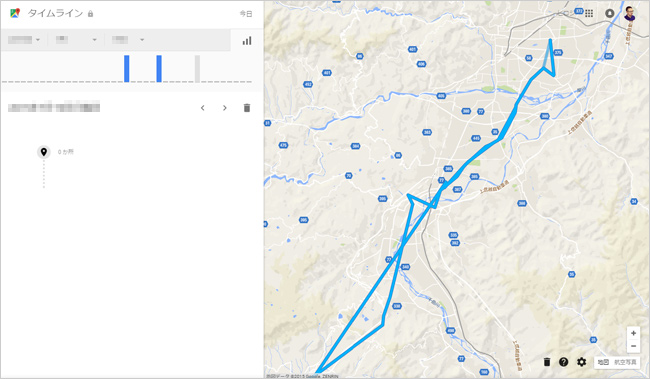
Task: Open the bar chart activity view icon
Action: [x=247, y=41]
